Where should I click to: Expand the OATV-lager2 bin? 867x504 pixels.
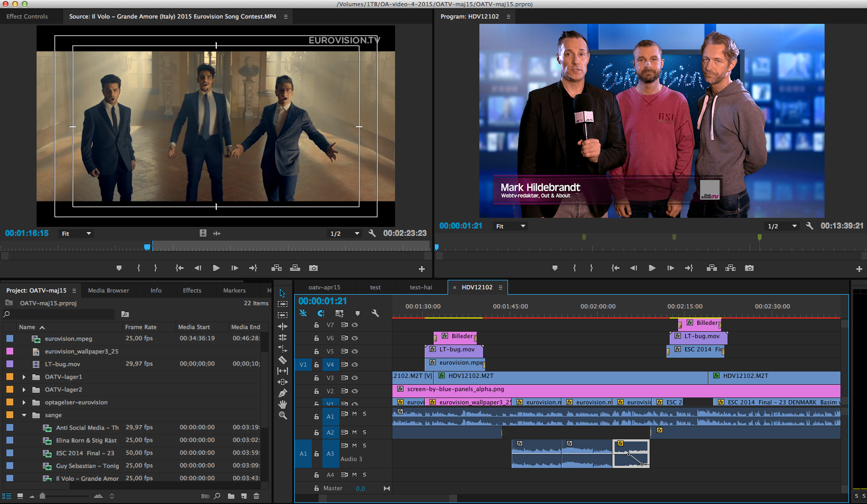click(24, 390)
